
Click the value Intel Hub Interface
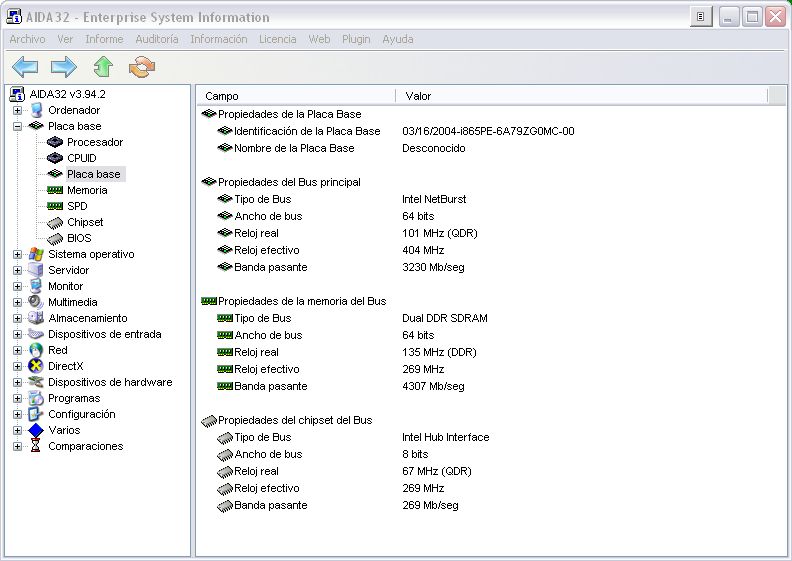click(x=446, y=437)
